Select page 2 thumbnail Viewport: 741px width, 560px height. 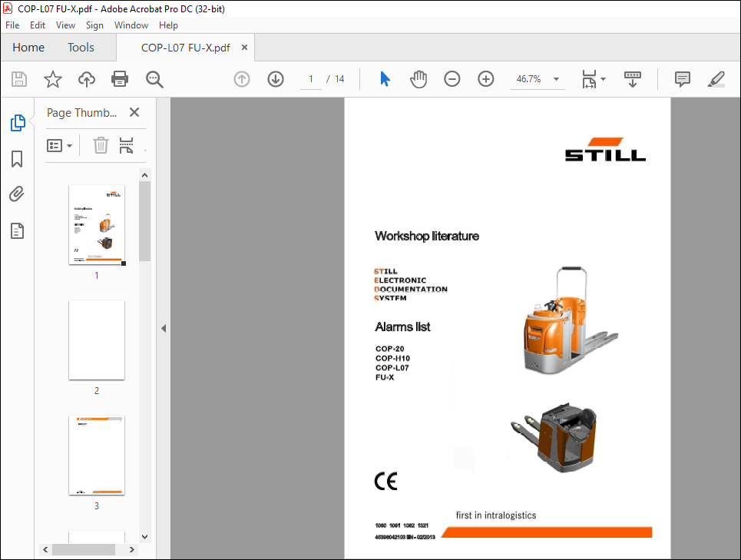click(x=97, y=340)
